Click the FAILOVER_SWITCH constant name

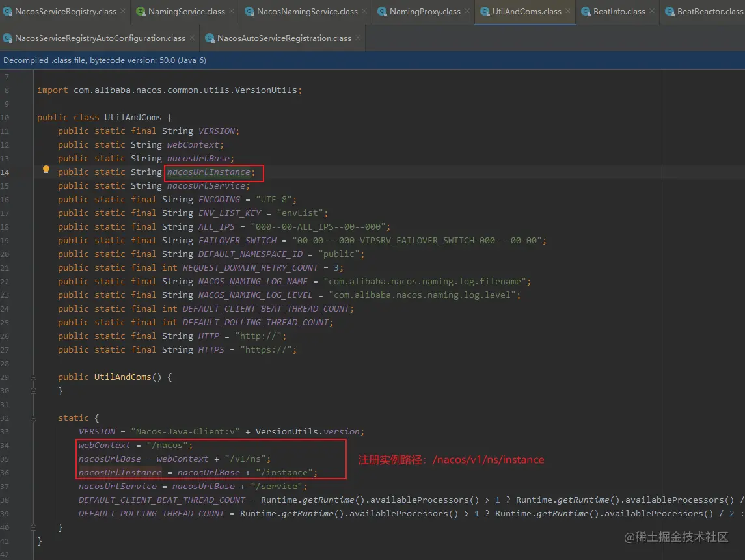(x=237, y=241)
